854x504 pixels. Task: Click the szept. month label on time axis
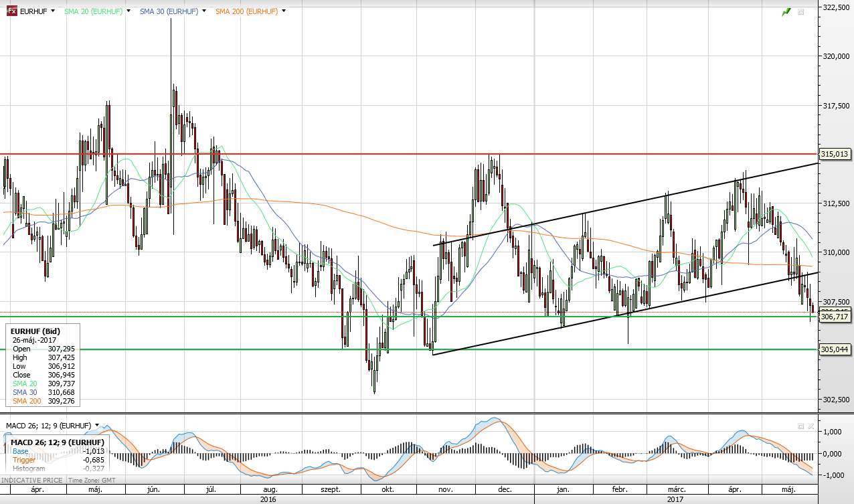329,489
